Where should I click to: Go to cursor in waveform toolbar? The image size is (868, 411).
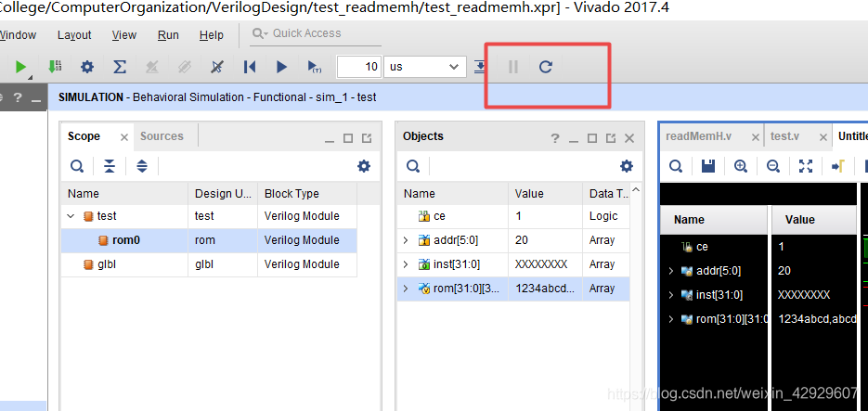tap(838, 166)
